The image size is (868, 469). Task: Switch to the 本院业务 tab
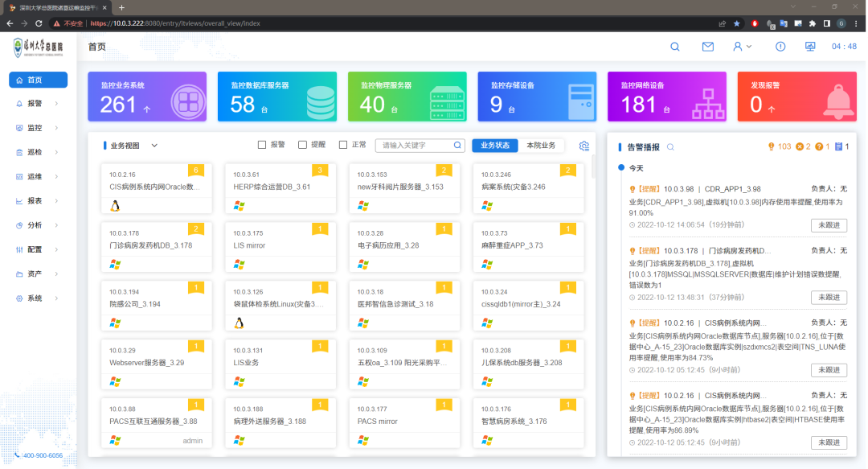(x=541, y=146)
